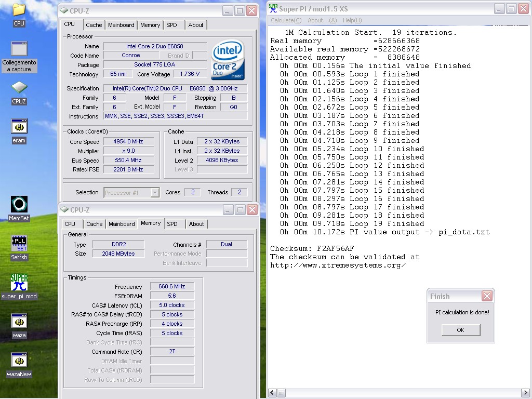532x399 pixels.
Task: Launch the Setfsb desktop icon
Action: point(19,248)
